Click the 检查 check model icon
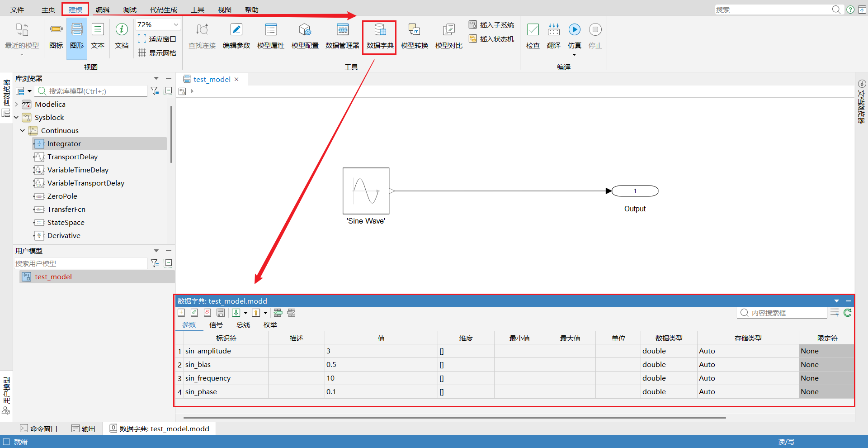 point(533,30)
